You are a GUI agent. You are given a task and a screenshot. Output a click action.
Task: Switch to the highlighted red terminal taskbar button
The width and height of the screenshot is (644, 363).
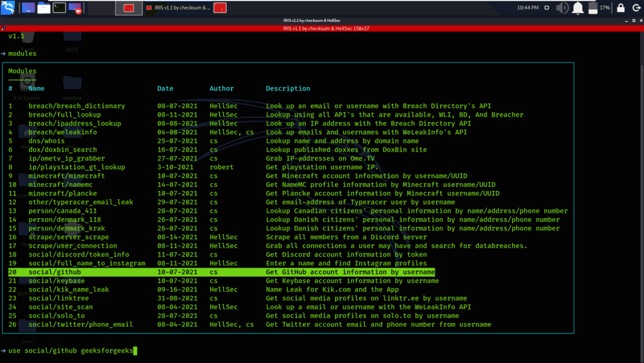(x=129, y=8)
